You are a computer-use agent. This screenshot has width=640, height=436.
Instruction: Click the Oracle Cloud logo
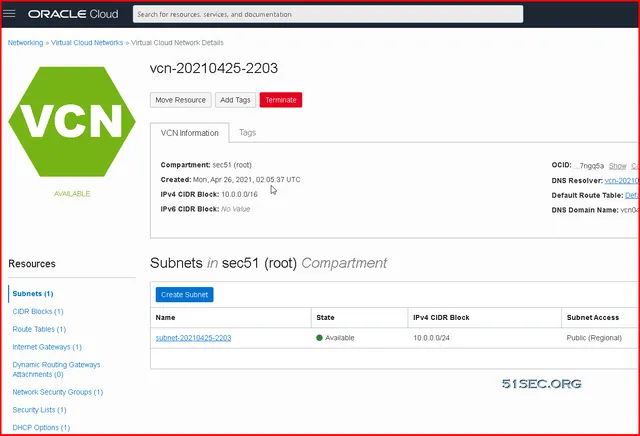tap(73, 14)
